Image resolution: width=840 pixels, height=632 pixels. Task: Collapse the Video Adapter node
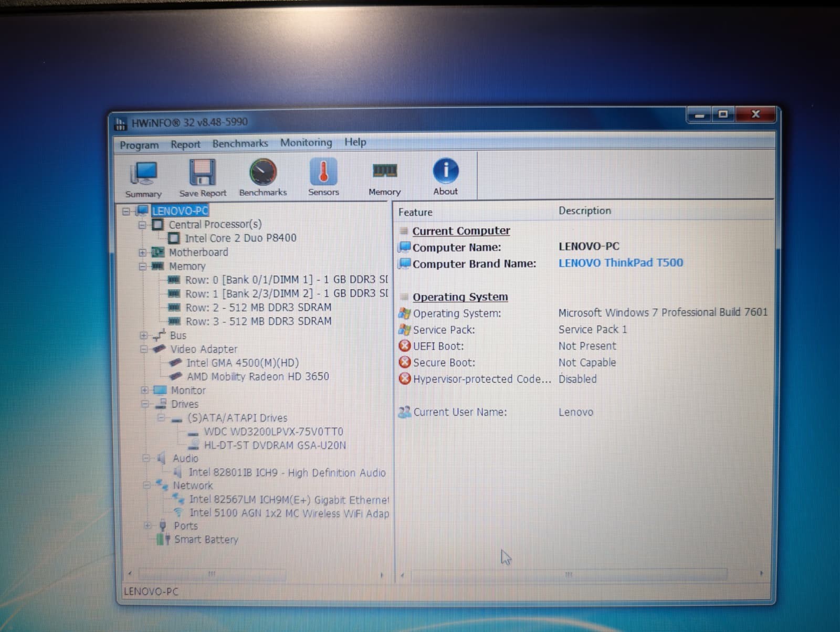coord(144,349)
